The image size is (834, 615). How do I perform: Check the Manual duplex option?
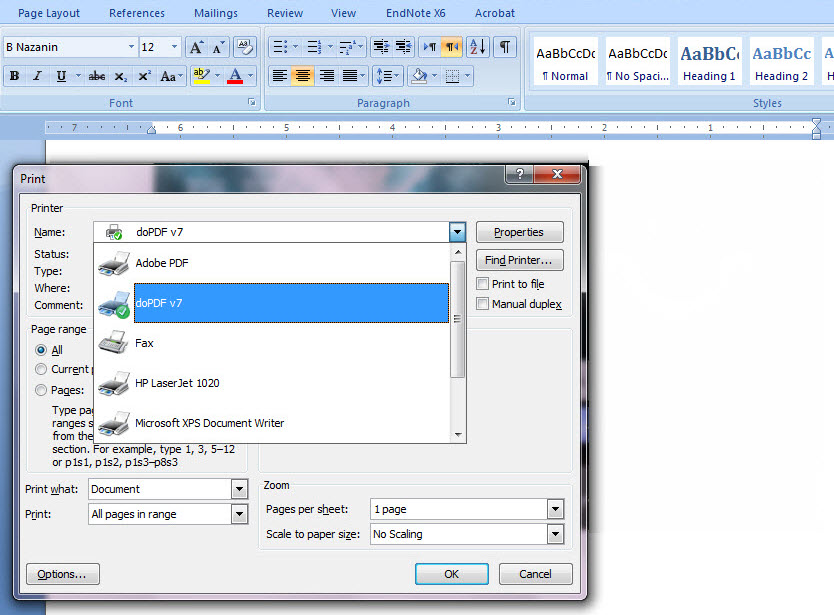coord(483,304)
